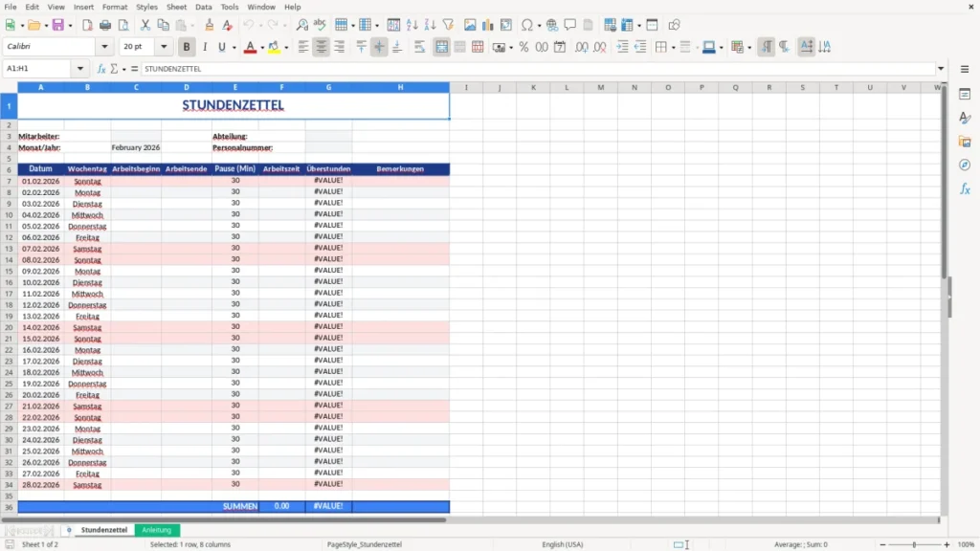980x551 pixels.
Task: Open the Calibri font name dropdown
Action: pos(104,46)
